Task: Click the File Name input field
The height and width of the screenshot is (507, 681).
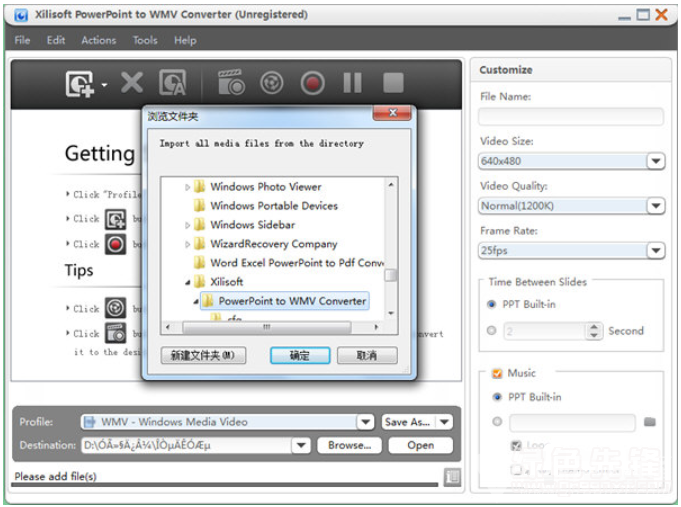Action: 571,116
